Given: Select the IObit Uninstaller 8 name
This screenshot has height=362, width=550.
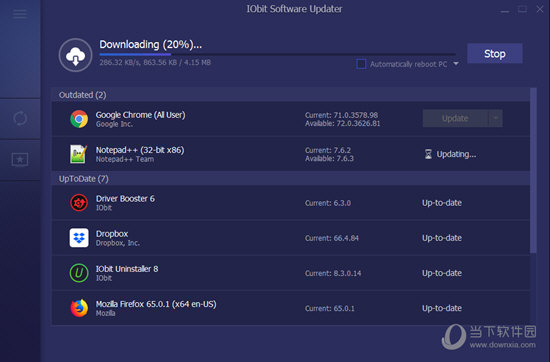Looking at the screenshot, I should (127, 269).
